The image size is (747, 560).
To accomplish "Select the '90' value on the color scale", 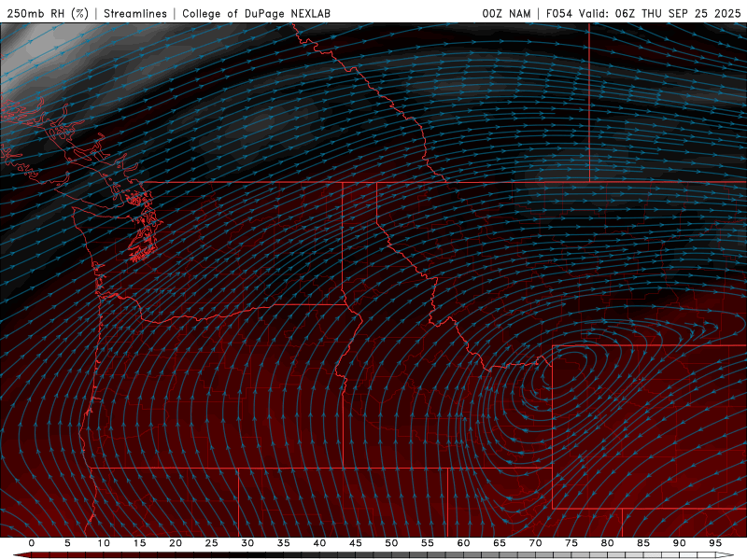I will 679,543.
